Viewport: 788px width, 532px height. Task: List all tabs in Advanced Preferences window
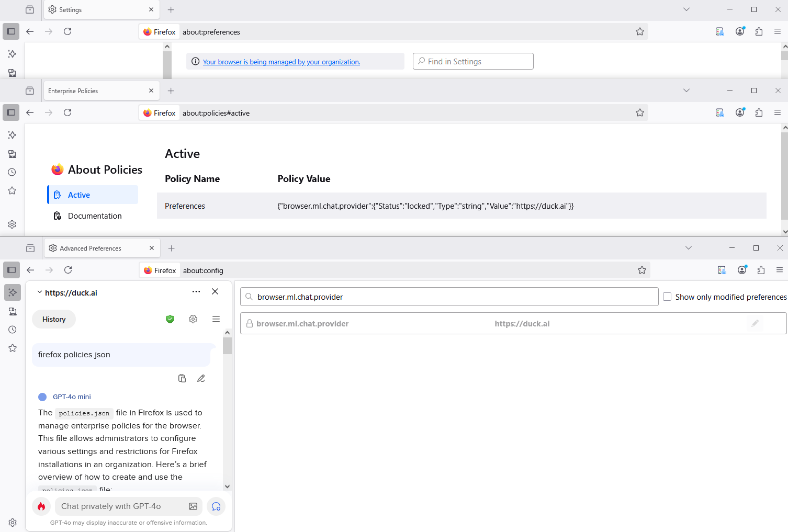coord(689,248)
